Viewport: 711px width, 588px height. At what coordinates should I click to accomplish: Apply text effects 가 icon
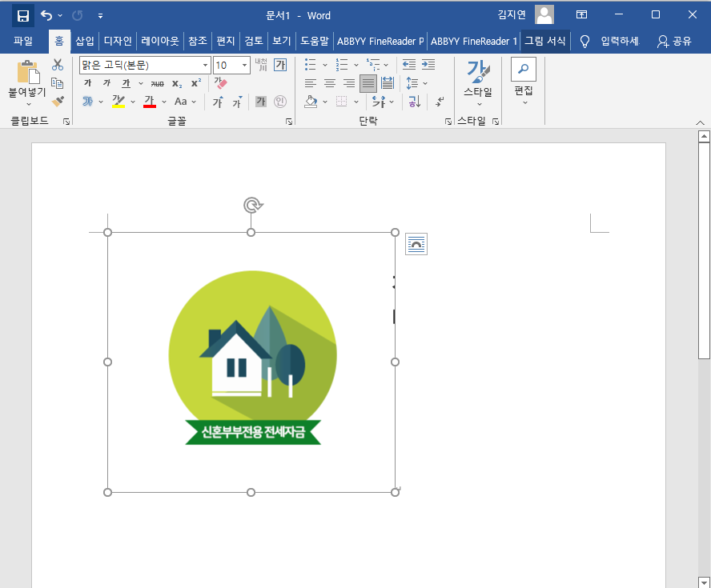88,102
